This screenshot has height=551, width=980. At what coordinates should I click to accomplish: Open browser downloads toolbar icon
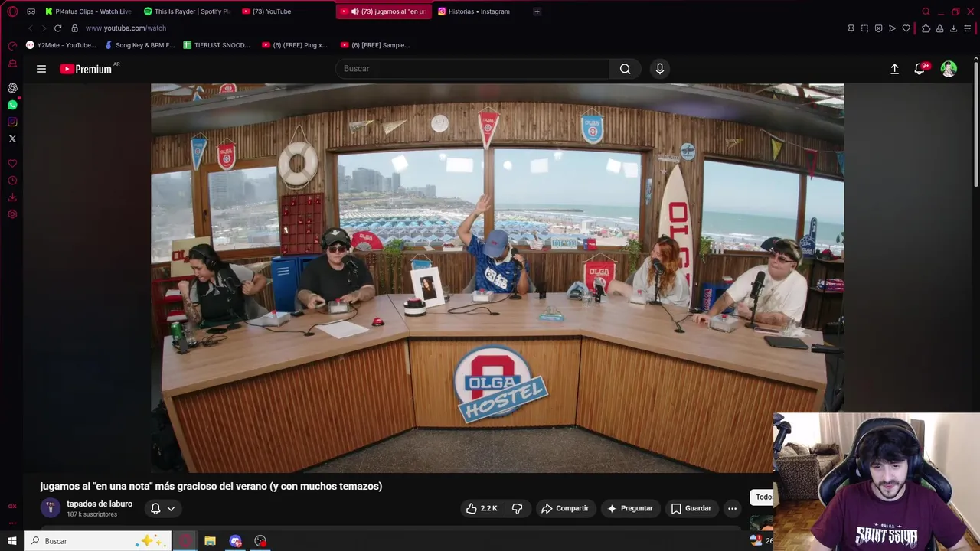coord(953,28)
